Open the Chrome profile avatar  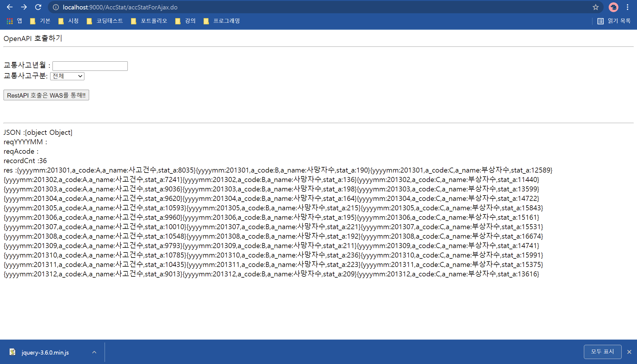coord(613,7)
